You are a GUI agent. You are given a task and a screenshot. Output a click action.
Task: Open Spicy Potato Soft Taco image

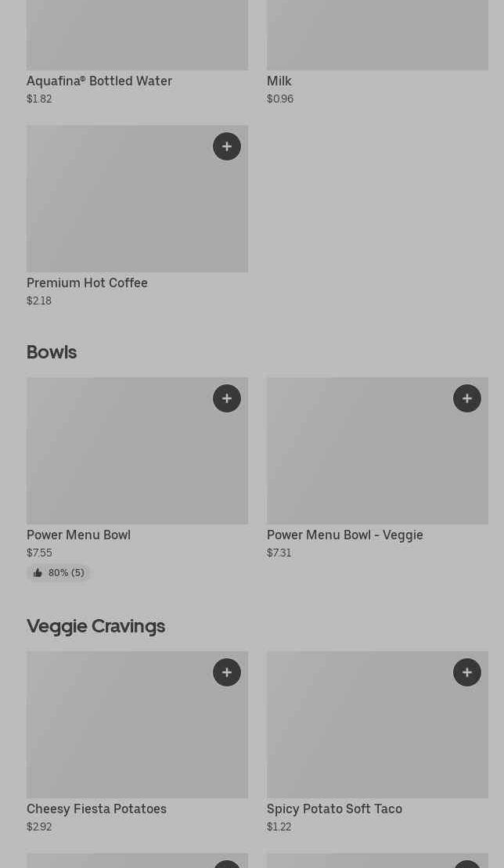coord(377,725)
